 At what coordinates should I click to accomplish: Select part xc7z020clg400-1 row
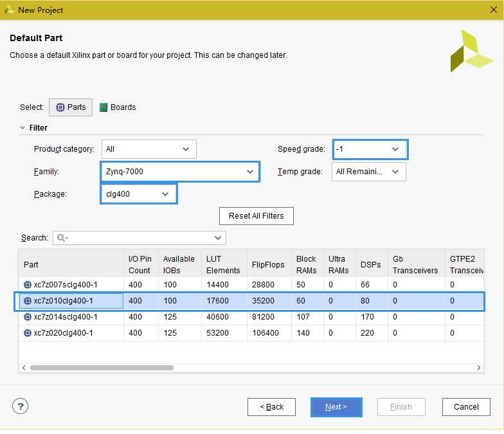[x=251, y=333]
